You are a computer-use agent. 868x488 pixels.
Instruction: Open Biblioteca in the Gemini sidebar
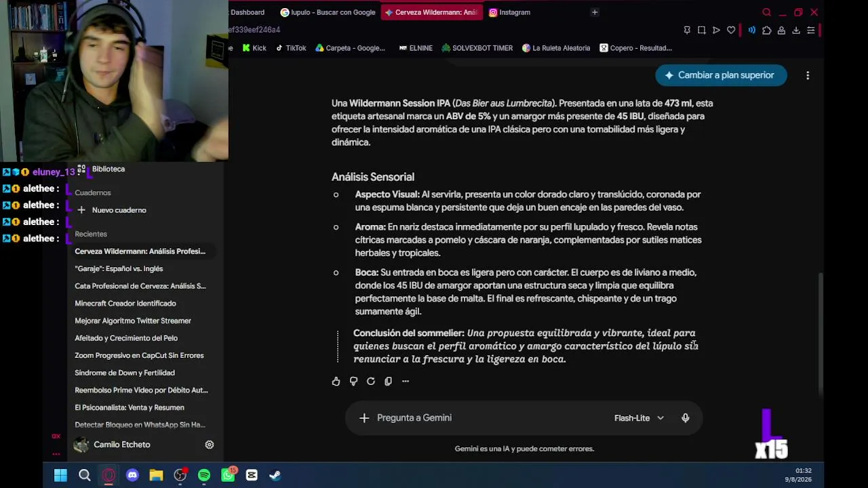pos(102,169)
